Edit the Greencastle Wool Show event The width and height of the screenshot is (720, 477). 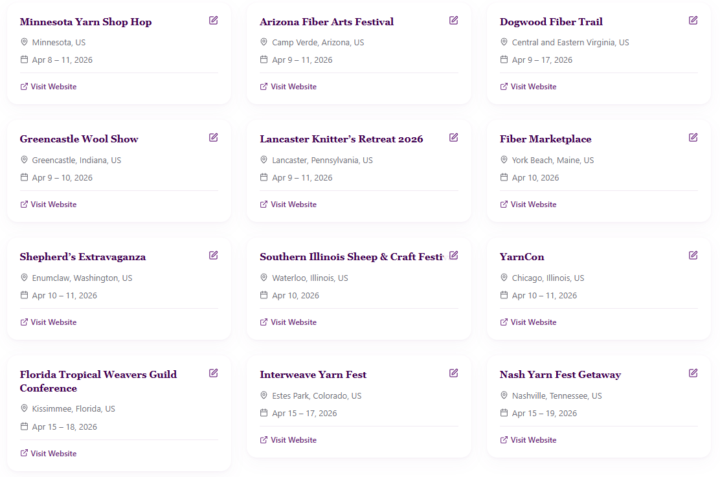click(x=214, y=137)
